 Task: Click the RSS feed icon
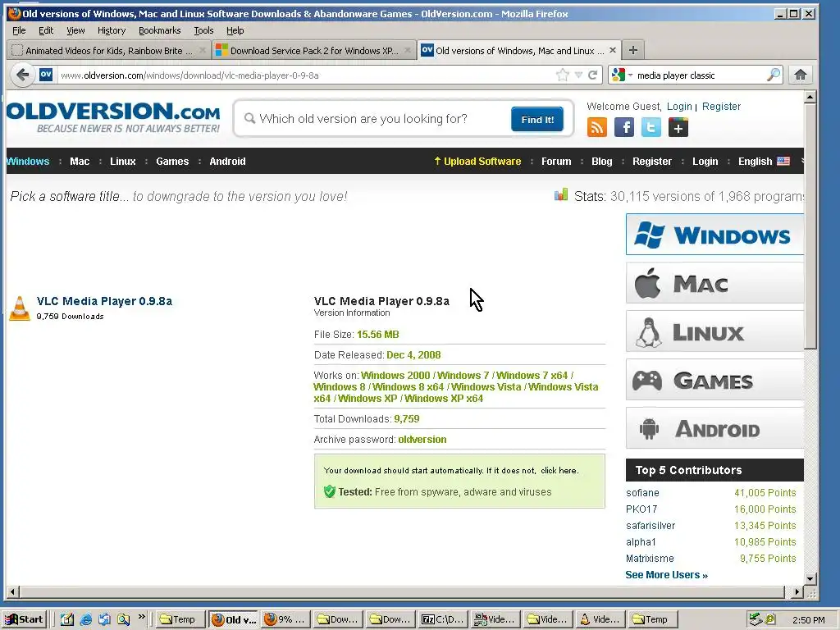coord(597,127)
